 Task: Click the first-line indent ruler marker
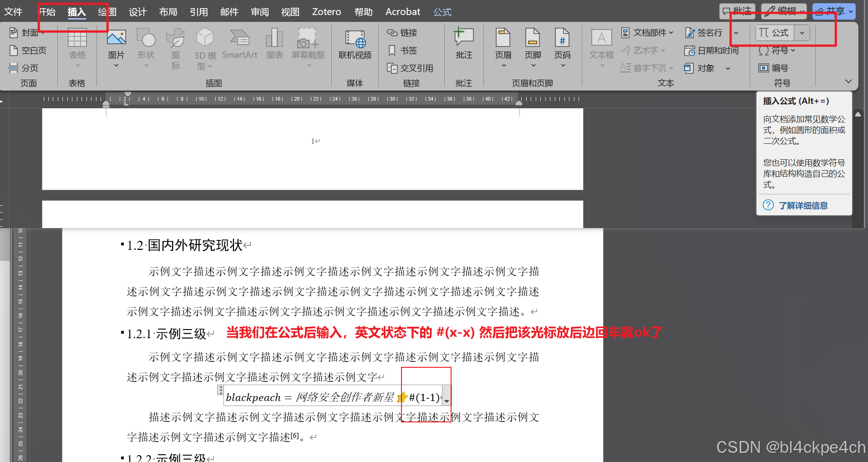tap(127, 95)
